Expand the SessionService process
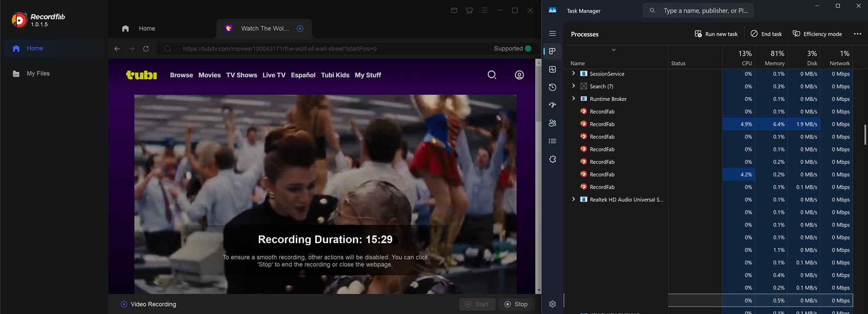Screen dimensions: 868x314 pyautogui.click(x=573, y=73)
